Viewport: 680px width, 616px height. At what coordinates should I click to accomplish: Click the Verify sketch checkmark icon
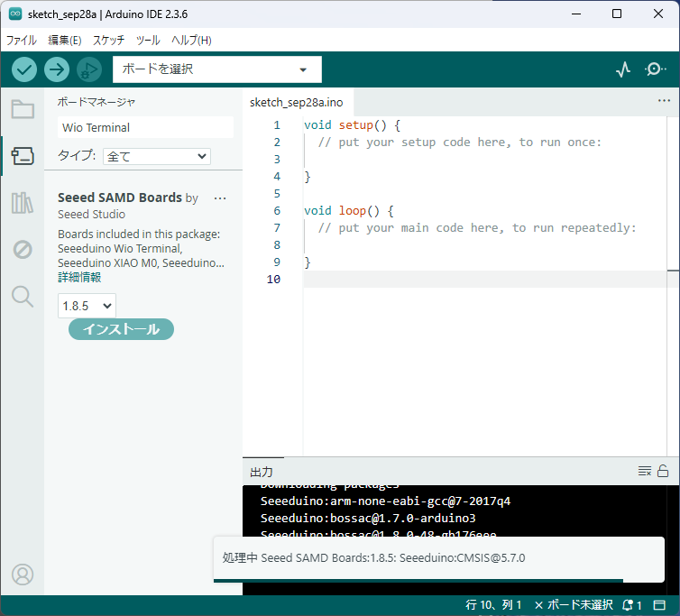point(24,69)
